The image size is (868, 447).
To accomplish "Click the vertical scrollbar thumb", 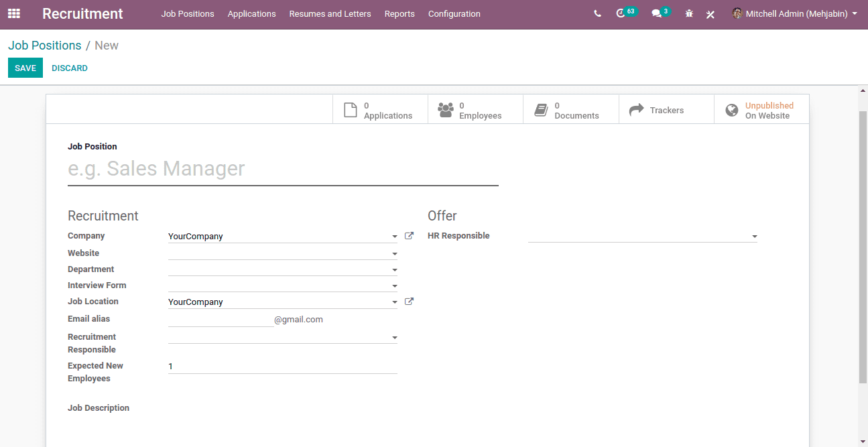I will point(863,247).
